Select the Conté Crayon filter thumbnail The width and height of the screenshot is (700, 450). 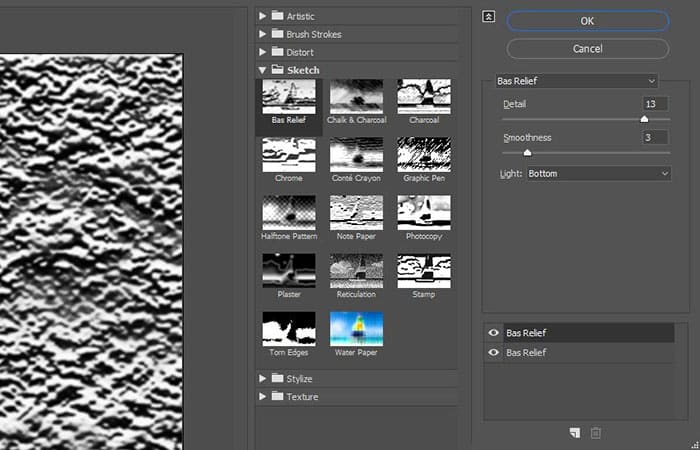click(356, 155)
